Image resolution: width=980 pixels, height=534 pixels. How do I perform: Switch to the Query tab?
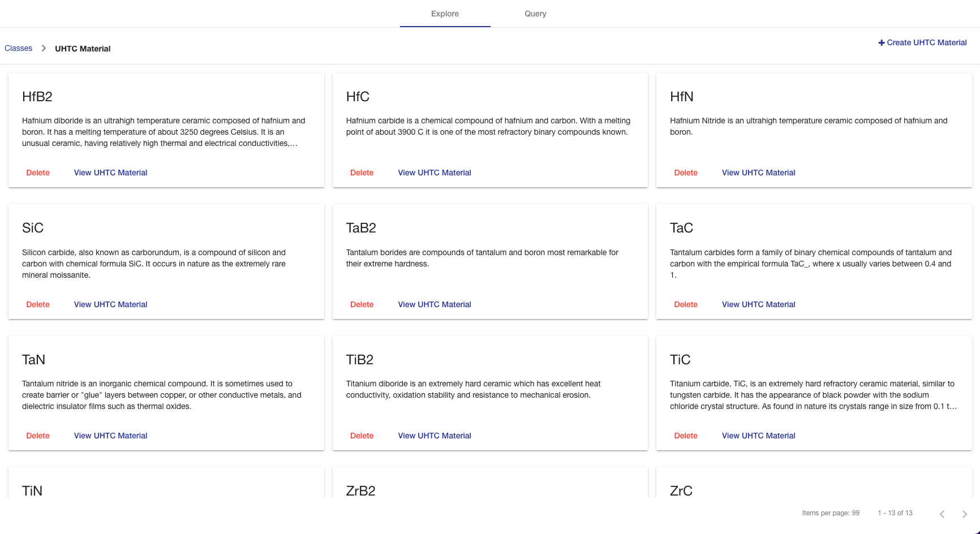[535, 14]
